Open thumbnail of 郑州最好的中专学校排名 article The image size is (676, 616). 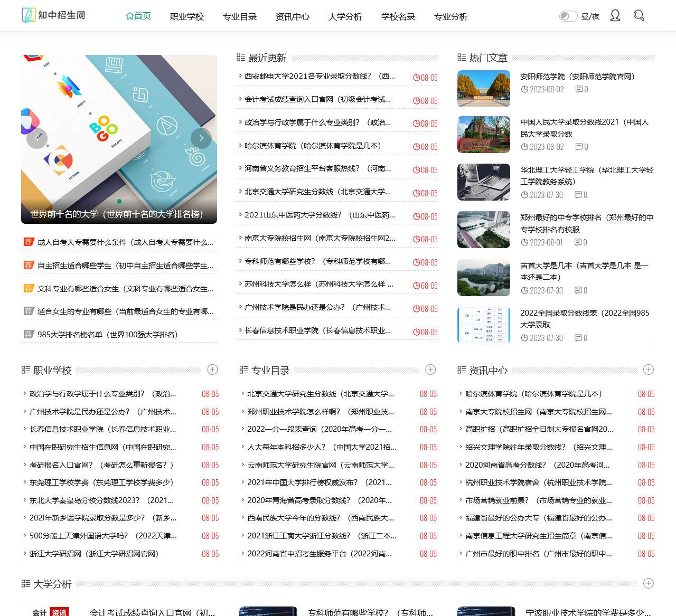(x=484, y=230)
